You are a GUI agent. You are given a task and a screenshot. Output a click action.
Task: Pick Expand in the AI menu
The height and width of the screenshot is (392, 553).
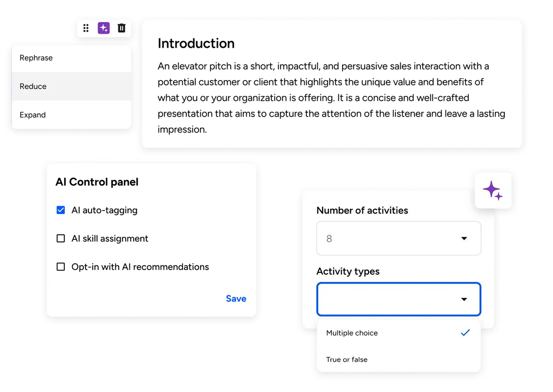click(x=33, y=115)
